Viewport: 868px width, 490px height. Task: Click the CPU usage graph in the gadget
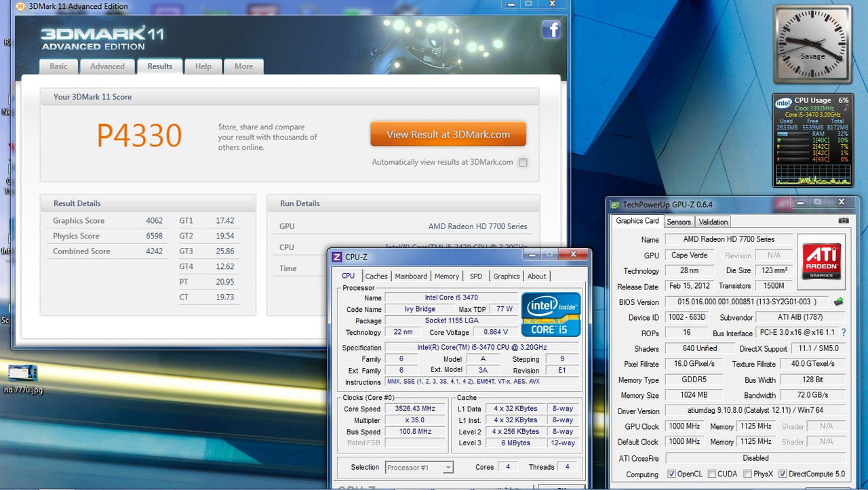(812, 176)
